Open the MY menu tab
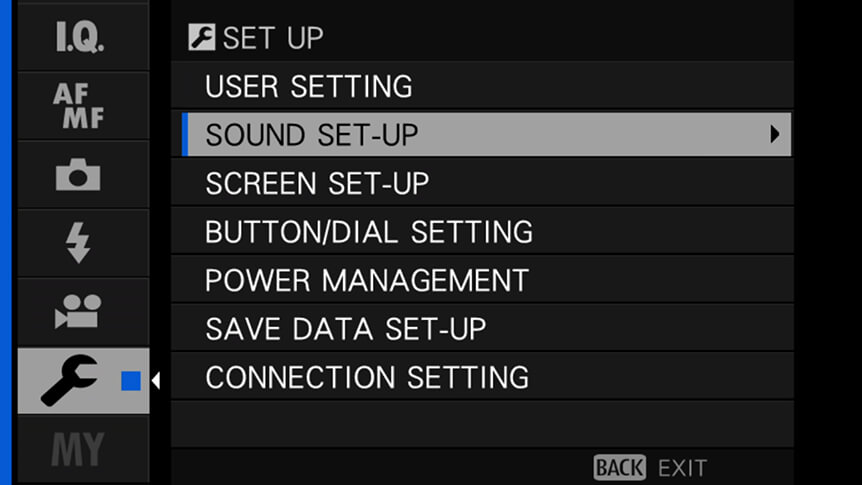The width and height of the screenshot is (862, 485). pyautogui.click(x=83, y=449)
